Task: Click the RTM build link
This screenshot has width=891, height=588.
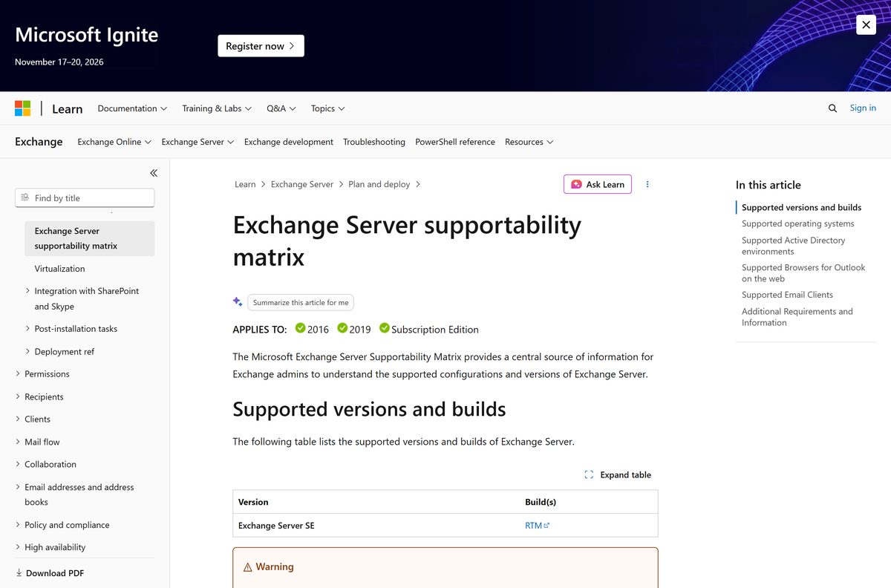Action: (x=537, y=526)
